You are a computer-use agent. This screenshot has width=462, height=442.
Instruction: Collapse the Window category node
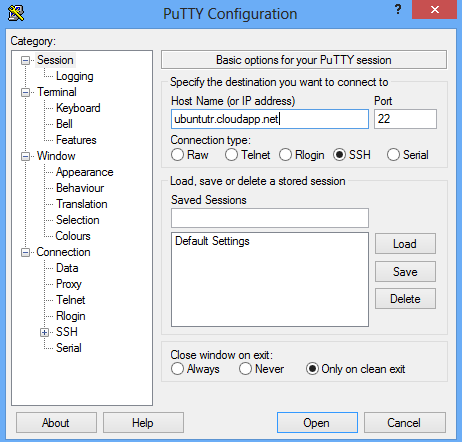[x=25, y=156]
